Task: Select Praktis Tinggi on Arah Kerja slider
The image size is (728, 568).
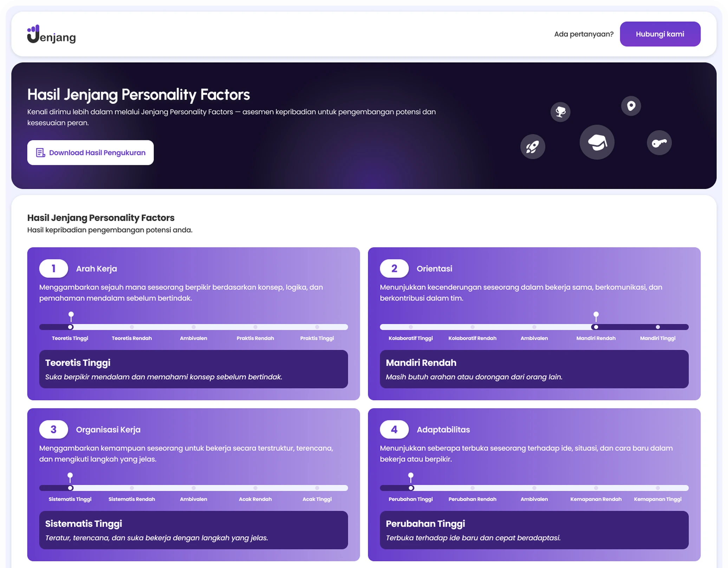Action: 317,327
